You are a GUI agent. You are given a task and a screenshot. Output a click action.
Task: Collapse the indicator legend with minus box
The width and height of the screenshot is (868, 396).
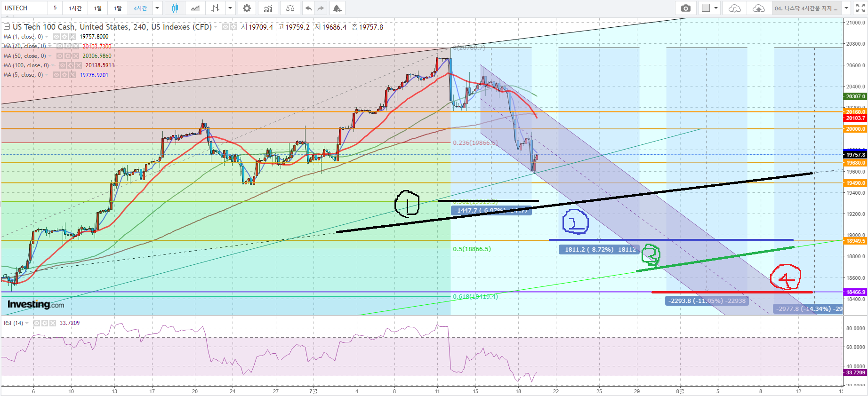coord(7,27)
